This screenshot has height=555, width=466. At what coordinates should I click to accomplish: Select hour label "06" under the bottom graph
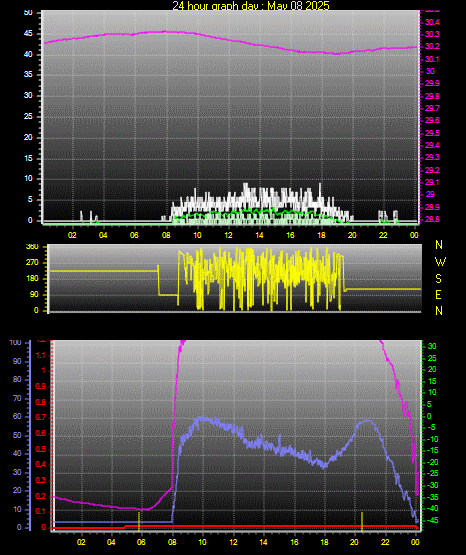(x=141, y=542)
